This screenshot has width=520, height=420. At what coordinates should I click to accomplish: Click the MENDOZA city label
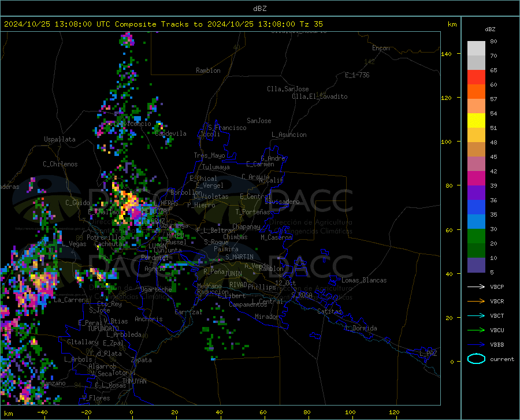point(154,211)
